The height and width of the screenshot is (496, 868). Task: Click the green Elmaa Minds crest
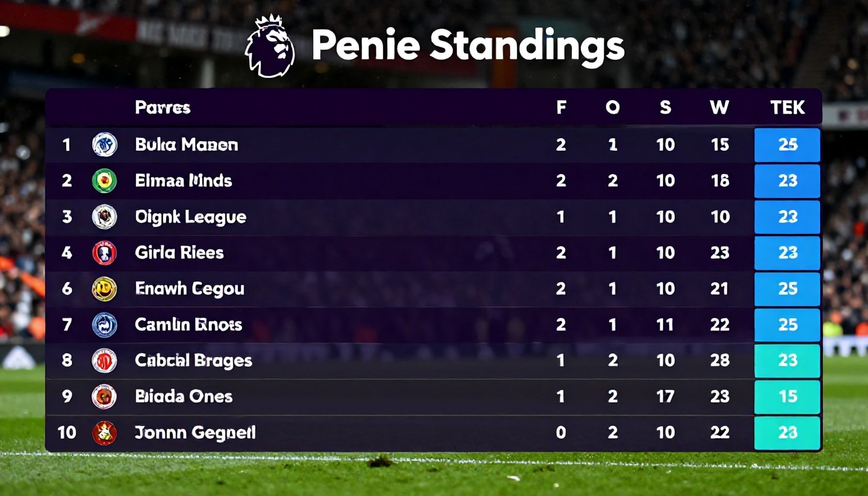pyautogui.click(x=105, y=181)
